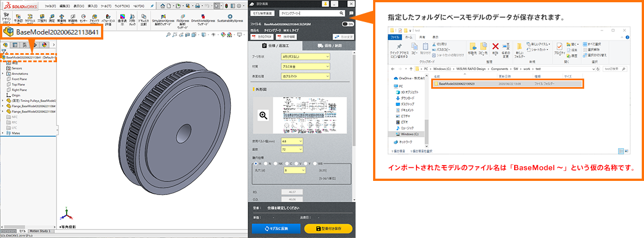Expand the Annotations tree node
The height and width of the screenshot is (238, 644).
(3, 73)
